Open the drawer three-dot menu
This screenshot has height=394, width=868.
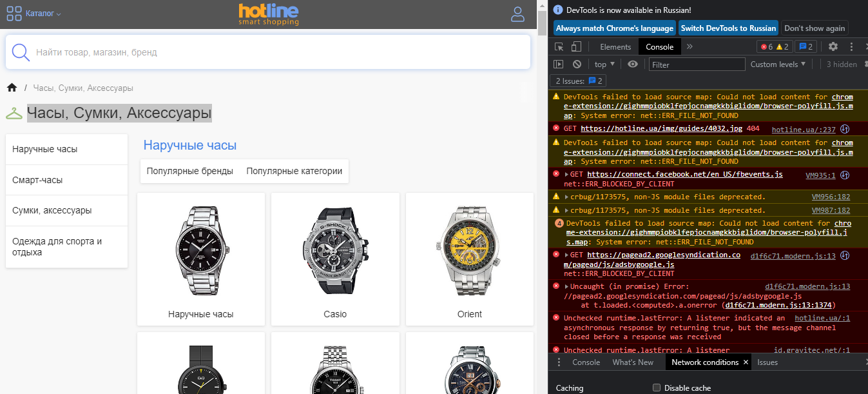(x=558, y=362)
